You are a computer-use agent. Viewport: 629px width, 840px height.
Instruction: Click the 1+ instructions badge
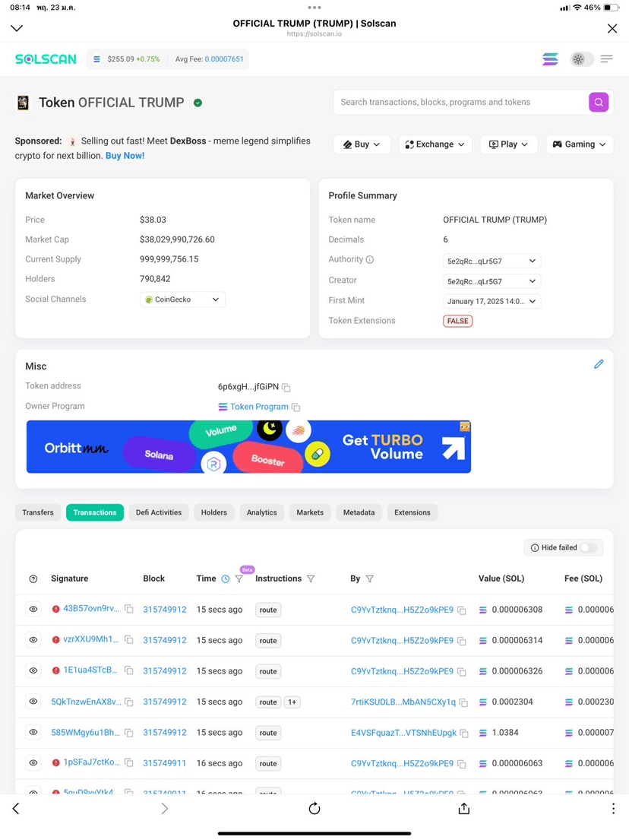pos(292,702)
